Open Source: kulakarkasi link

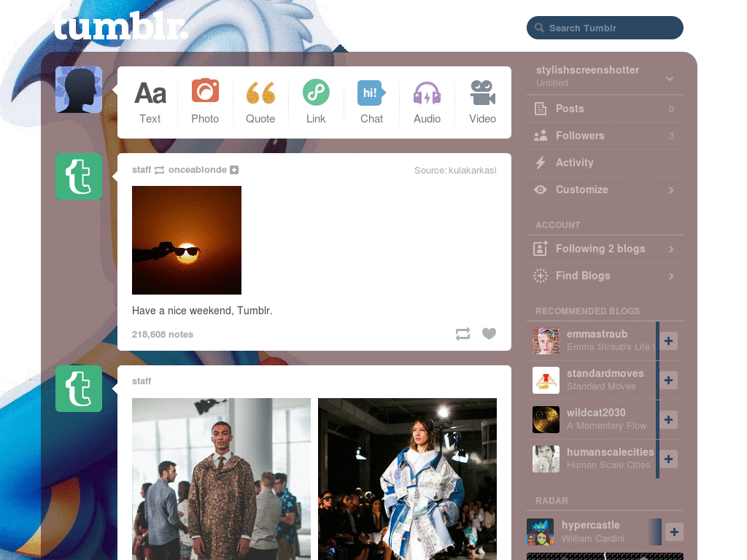(455, 171)
